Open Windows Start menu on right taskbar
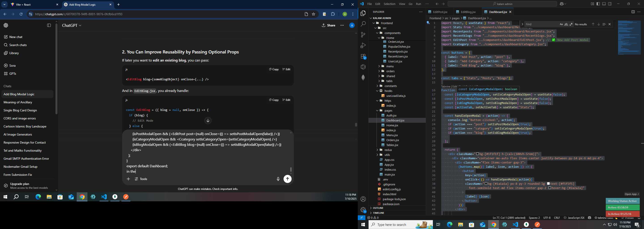644x229 pixels. (363, 225)
